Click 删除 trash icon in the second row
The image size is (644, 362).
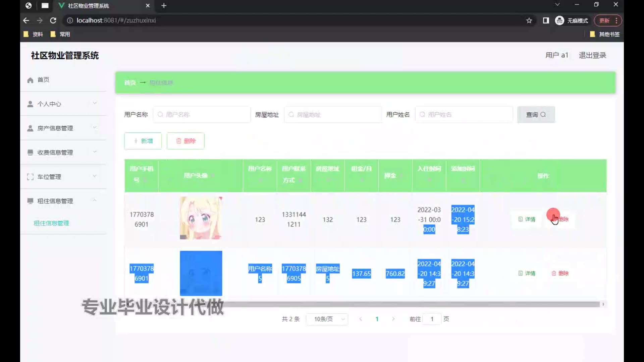[x=554, y=274]
